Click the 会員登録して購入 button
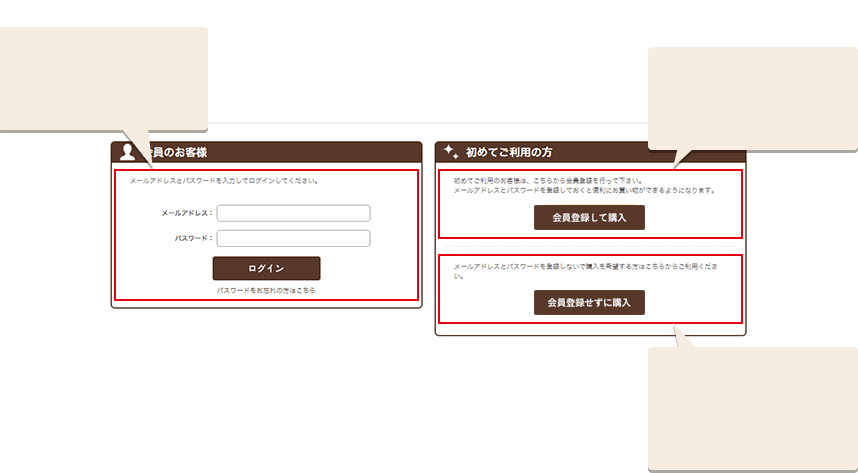The image size is (858, 473). 589,217
